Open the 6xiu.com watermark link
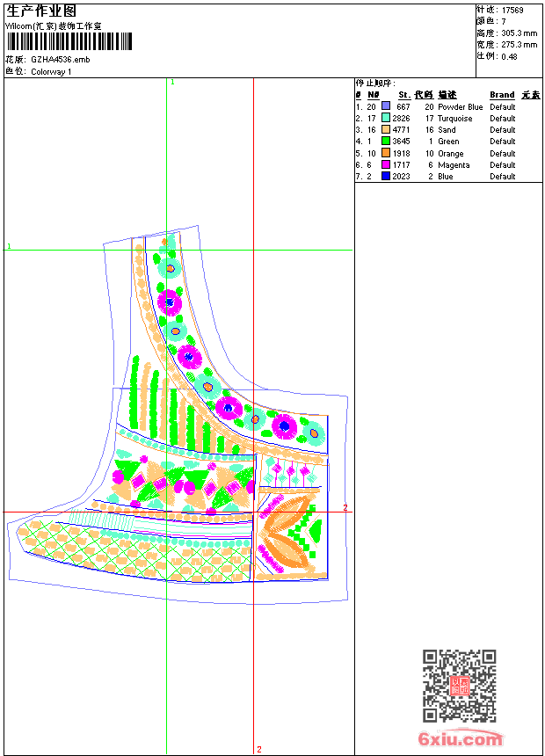Image resolution: width=545 pixels, height=756 pixels. click(x=460, y=738)
